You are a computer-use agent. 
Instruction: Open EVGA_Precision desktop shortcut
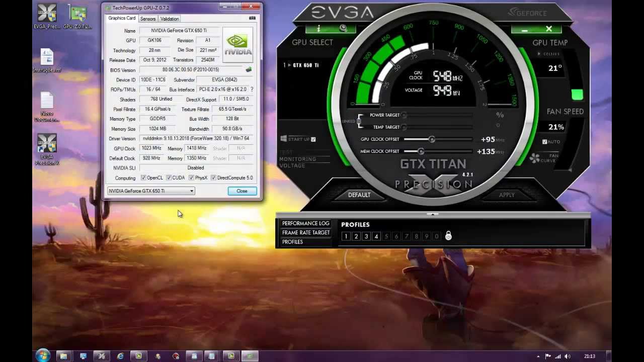pyautogui.click(x=47, y=16)
